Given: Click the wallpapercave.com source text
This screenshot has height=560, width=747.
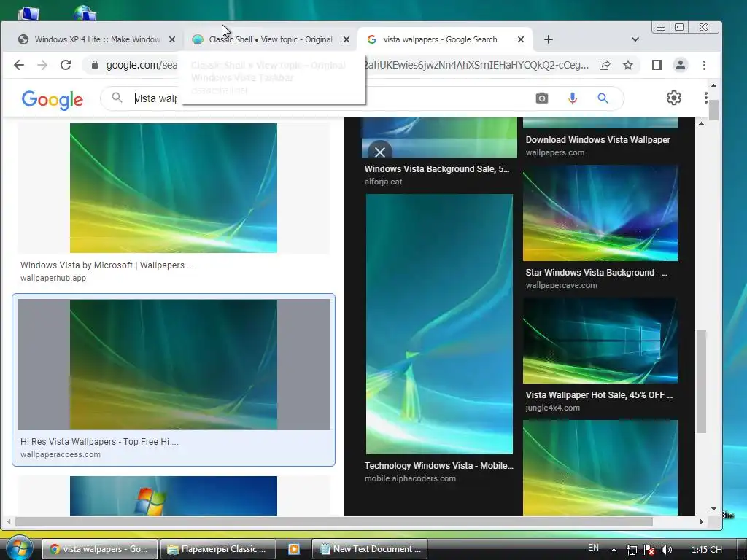Looking at the screenshot, I should (x=561, y=285).
